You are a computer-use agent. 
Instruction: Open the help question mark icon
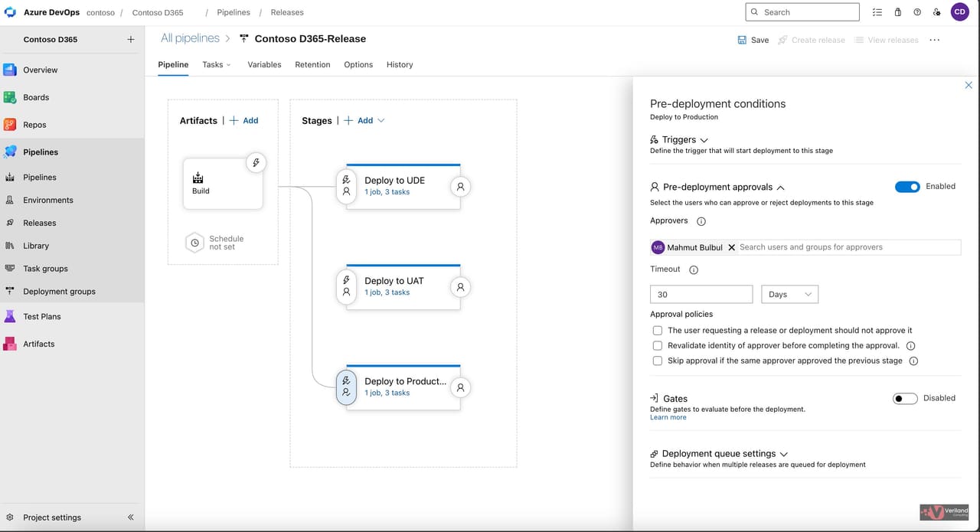[917, 12]
